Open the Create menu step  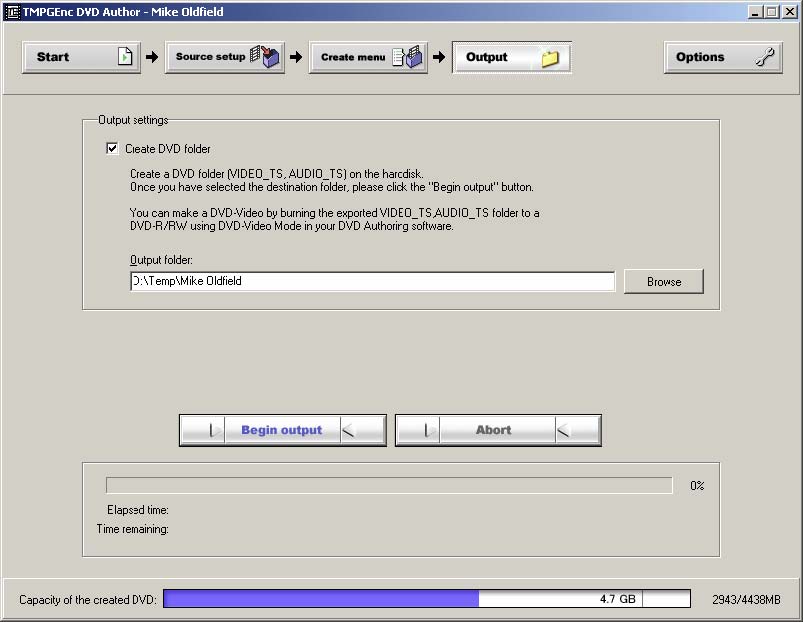[x=368, y=57]
